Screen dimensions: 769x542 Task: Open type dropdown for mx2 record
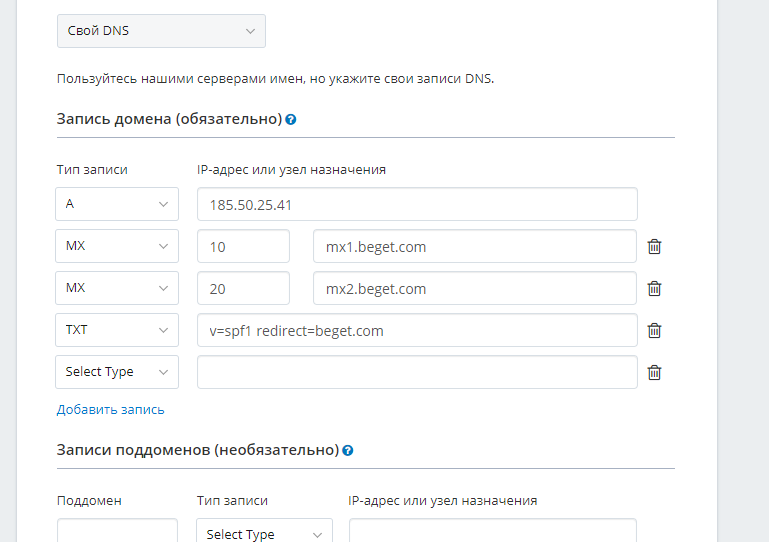[x=117, y=288]
